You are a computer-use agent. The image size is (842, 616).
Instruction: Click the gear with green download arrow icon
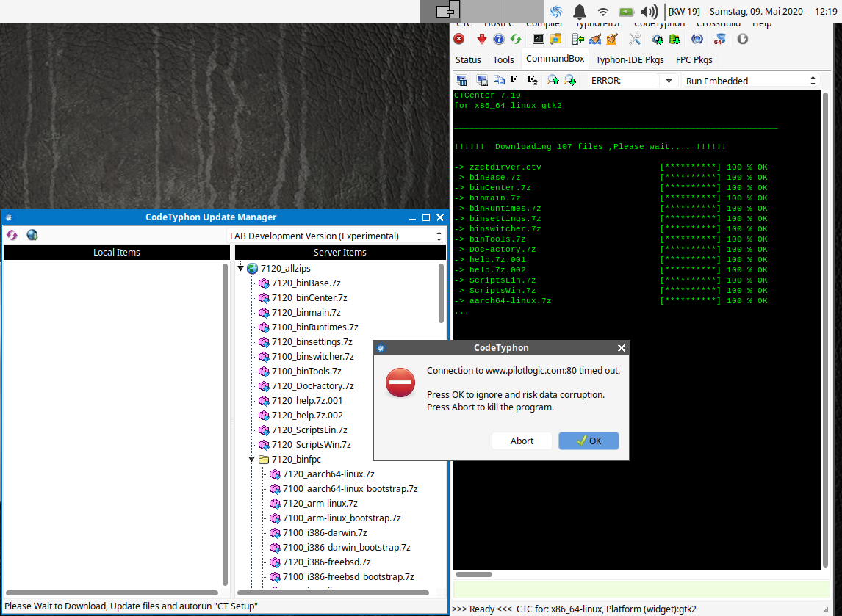pyautogui.click(x=658, y=39)
